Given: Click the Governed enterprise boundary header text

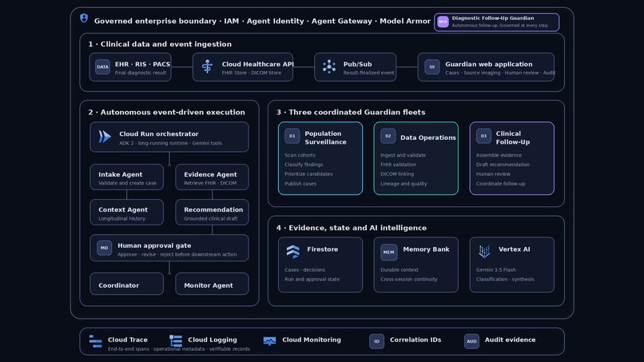Looking at the screenshot, I should (262, 21).
